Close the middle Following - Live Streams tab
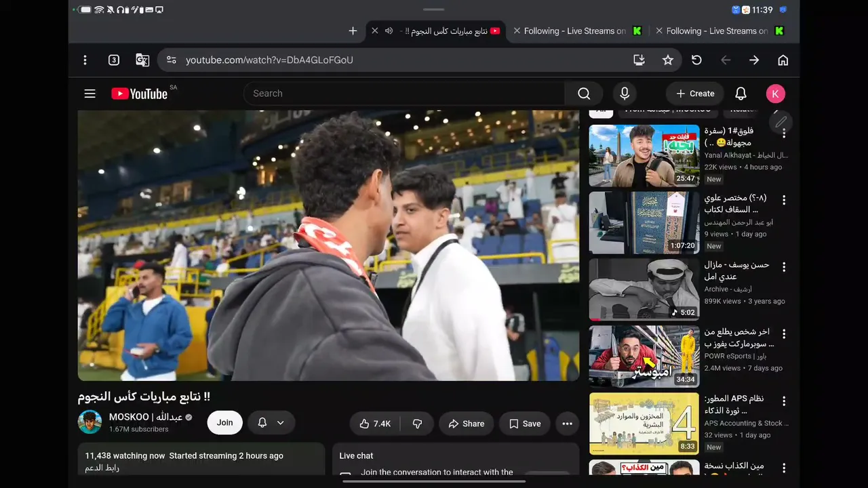The width and height of the screenshot is (868, 488). [x=517, y=31]
